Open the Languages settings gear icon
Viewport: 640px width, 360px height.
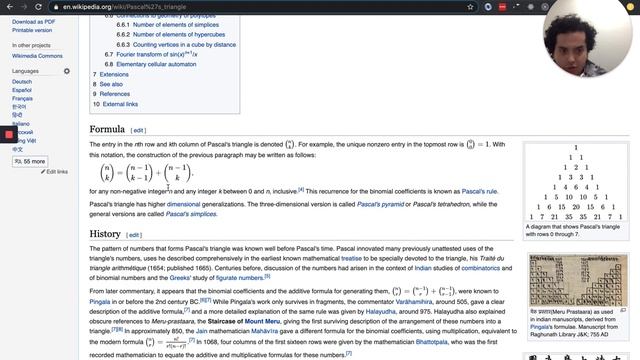(x=67, y=71)
